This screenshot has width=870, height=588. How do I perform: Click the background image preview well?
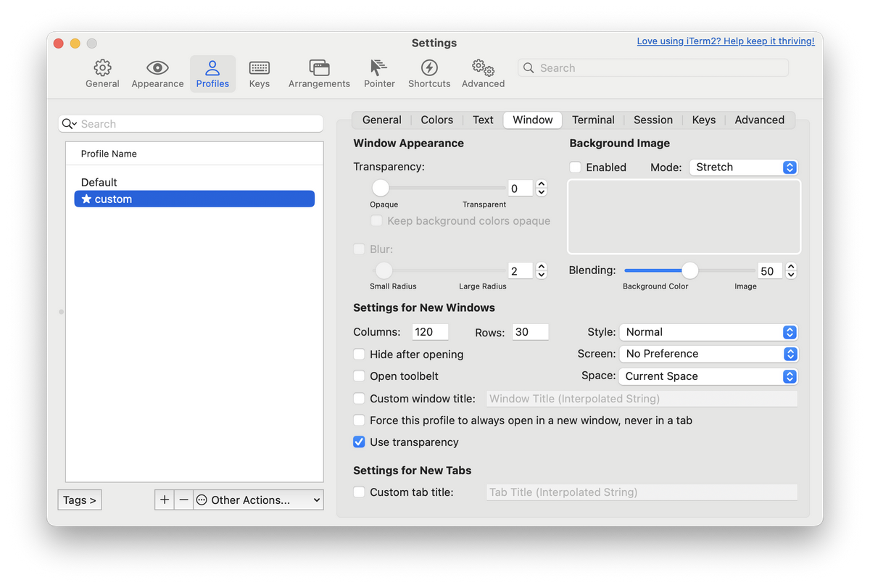[684, 217]
